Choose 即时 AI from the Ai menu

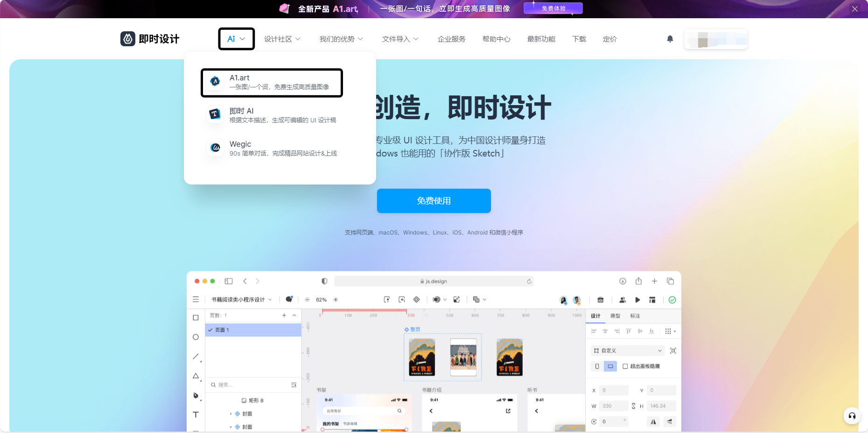[272, 115]
